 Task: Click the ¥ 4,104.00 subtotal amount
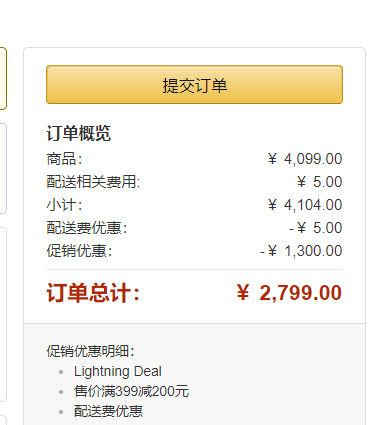point(305,205)
